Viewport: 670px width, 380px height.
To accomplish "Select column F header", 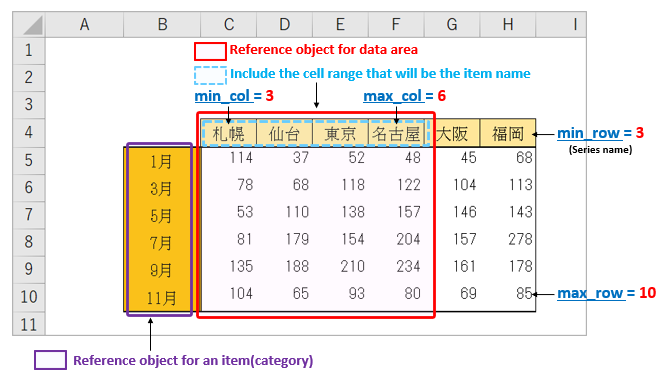I will (396, 24).
